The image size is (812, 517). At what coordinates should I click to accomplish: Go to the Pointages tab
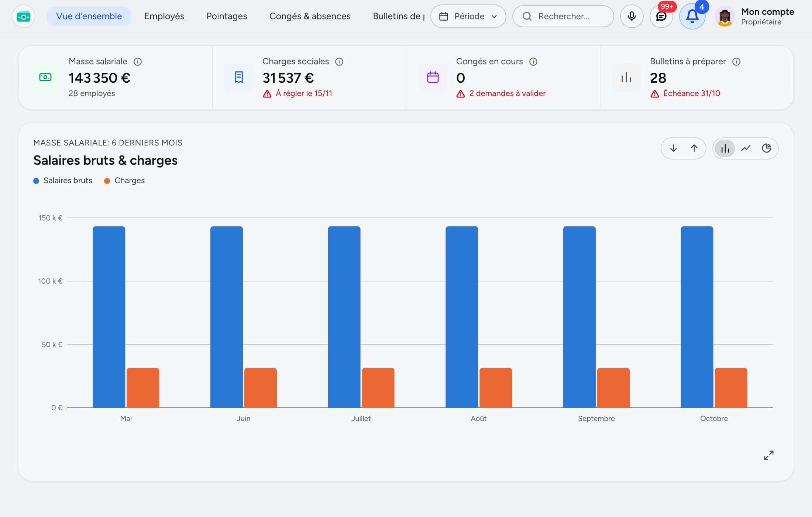[227, 16]
